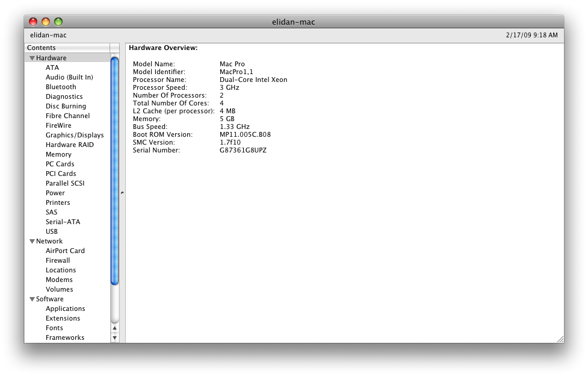
Task: Zoom window with green button
Action: click(x=58, y=22)
